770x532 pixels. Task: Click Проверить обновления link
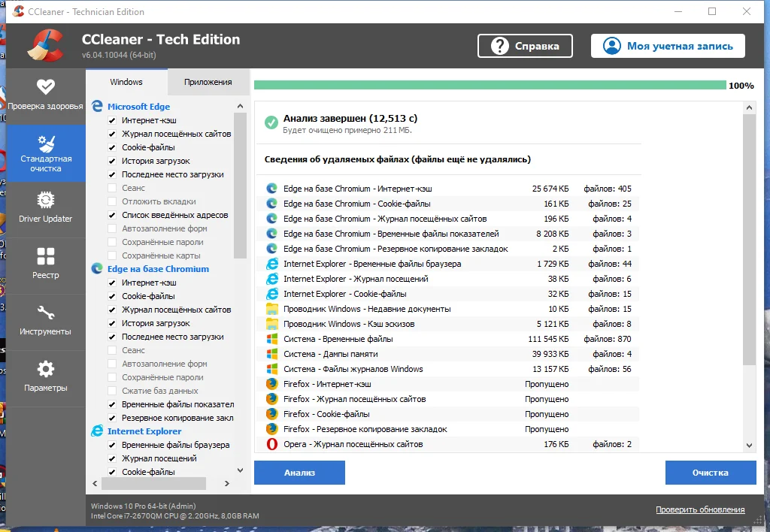(700, 510)
